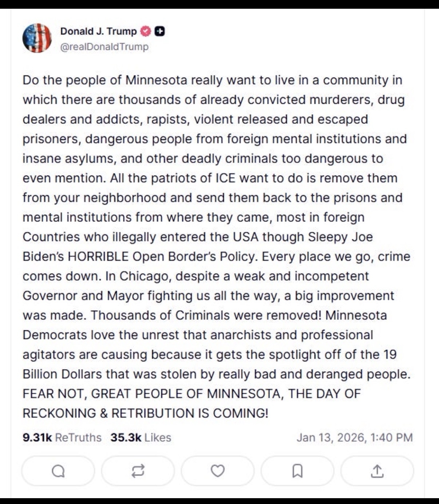The width and height of the screenshot is (439, 504).
Task: Click the red verified checkmark badge
Action: (146, 32)
